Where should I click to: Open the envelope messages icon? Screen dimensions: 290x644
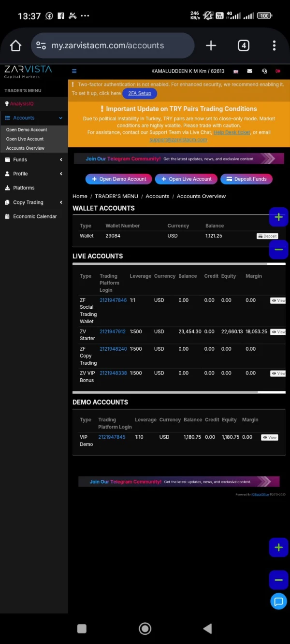(x=249, y=71)
